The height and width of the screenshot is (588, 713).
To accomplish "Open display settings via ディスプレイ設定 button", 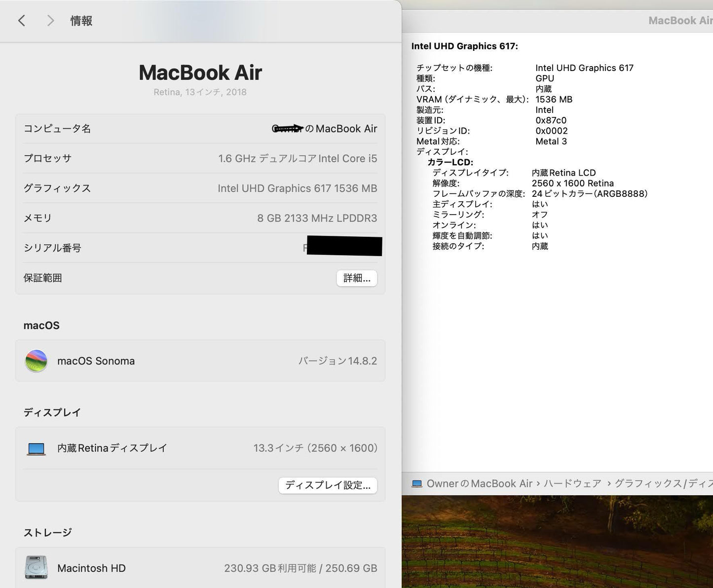I will pyautogui.click(x=328, y=485).
